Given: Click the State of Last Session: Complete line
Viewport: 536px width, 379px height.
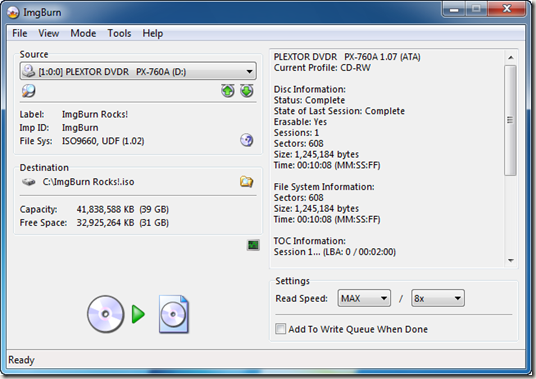Looking at the screenshot, I should pos(339,111).
